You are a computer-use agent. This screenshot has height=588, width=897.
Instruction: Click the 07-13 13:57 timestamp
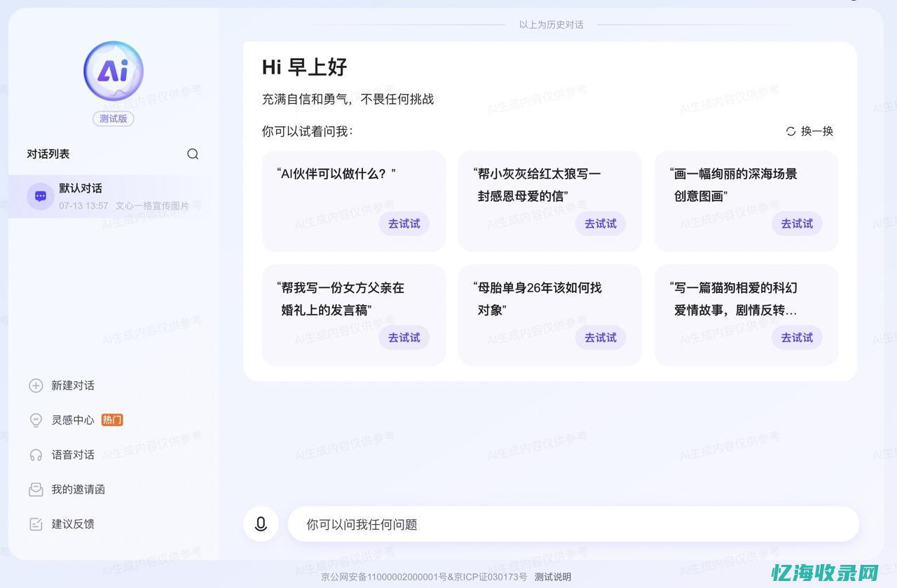83,205
